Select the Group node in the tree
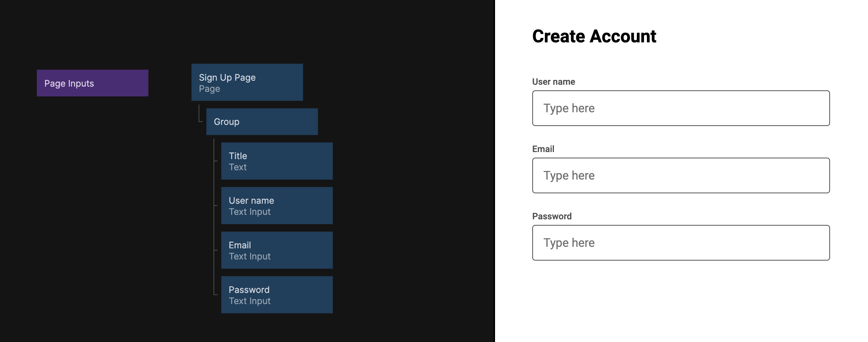The height and width of the screenshot is (342, 868). [262, 122]
